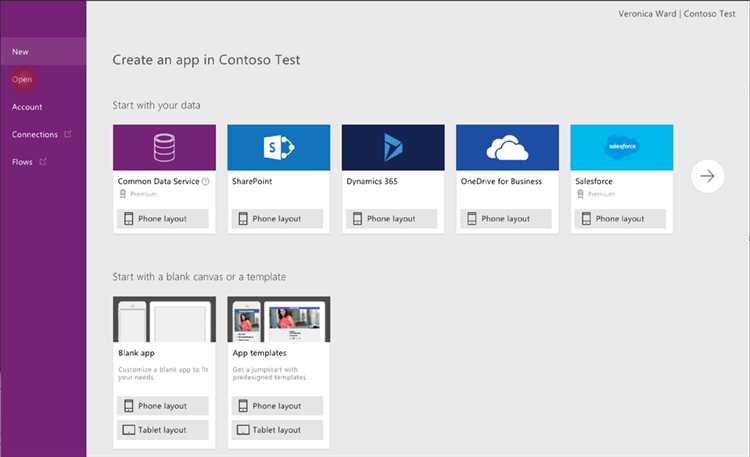Click the Salesforce logo tile
This screenshot has width=750, height=457.
(622, 147)
